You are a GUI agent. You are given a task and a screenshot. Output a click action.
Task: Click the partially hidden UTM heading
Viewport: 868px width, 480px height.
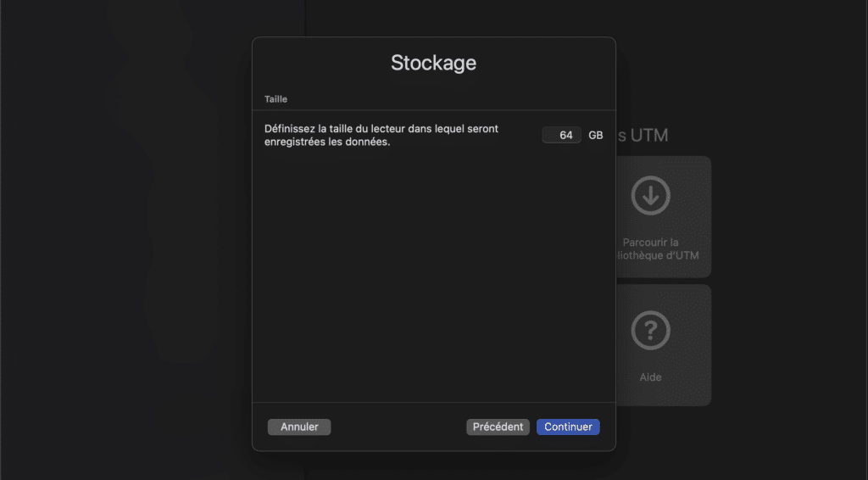643,135
